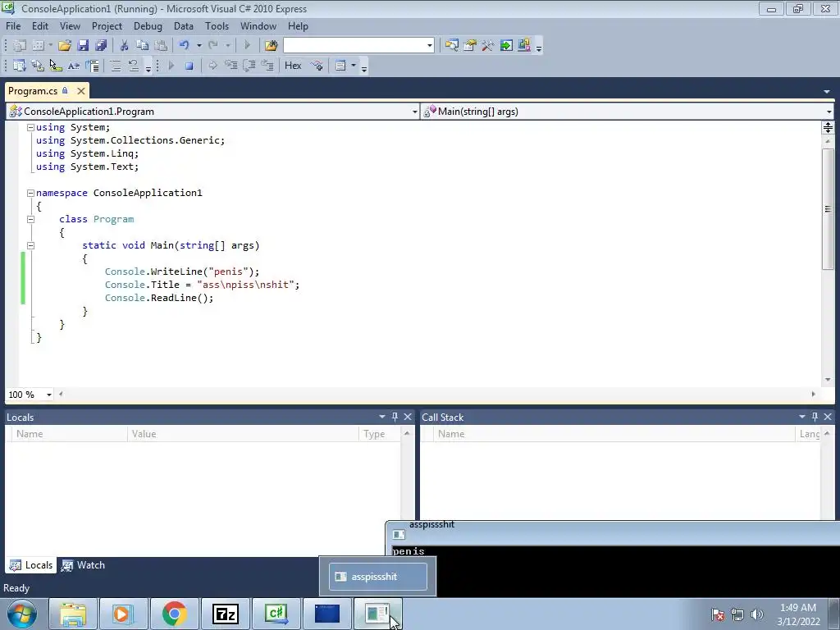Open the File menu
The height and width of the screenshot is (630, 840).
(x=13, y=26)
